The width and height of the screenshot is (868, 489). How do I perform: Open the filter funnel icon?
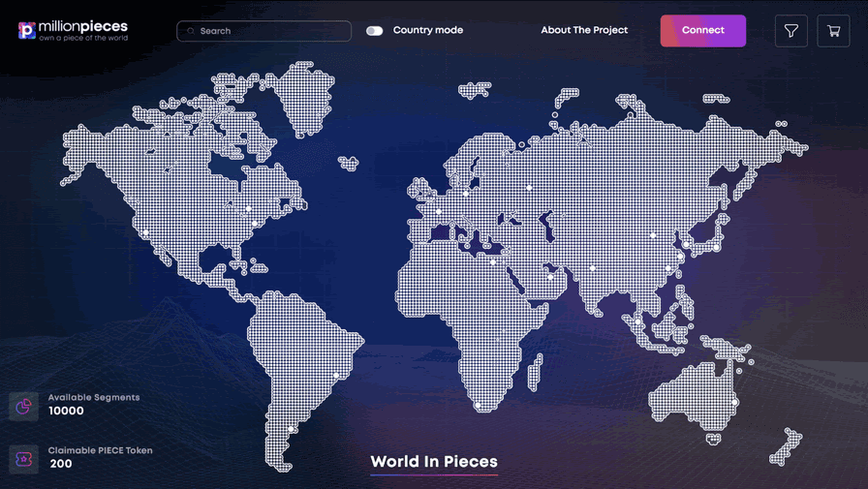pyautogui.click(x=791, y=31)
